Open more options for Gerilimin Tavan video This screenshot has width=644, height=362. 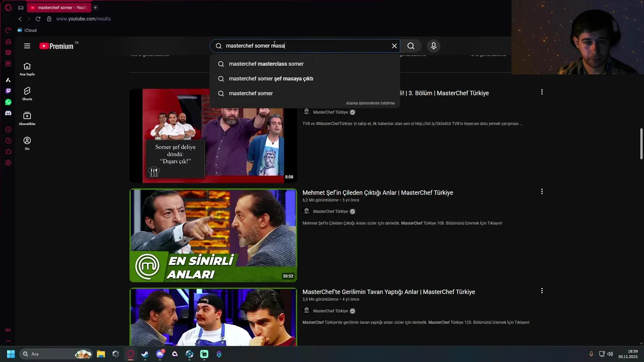pos(542,291)
